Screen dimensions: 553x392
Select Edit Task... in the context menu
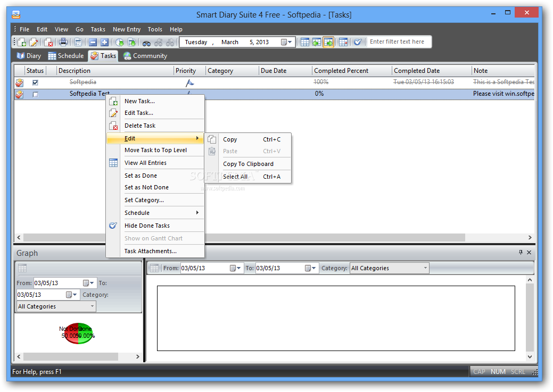click(x=155, y=113)
